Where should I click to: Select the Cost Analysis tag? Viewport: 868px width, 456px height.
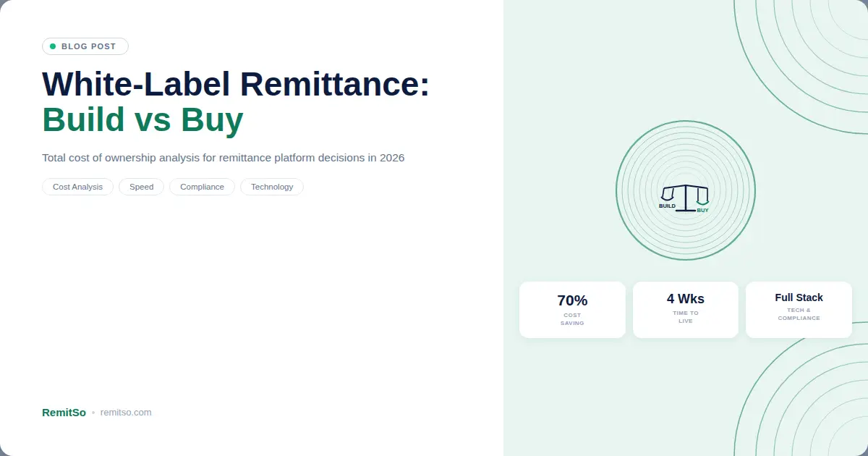click(77, 187)
